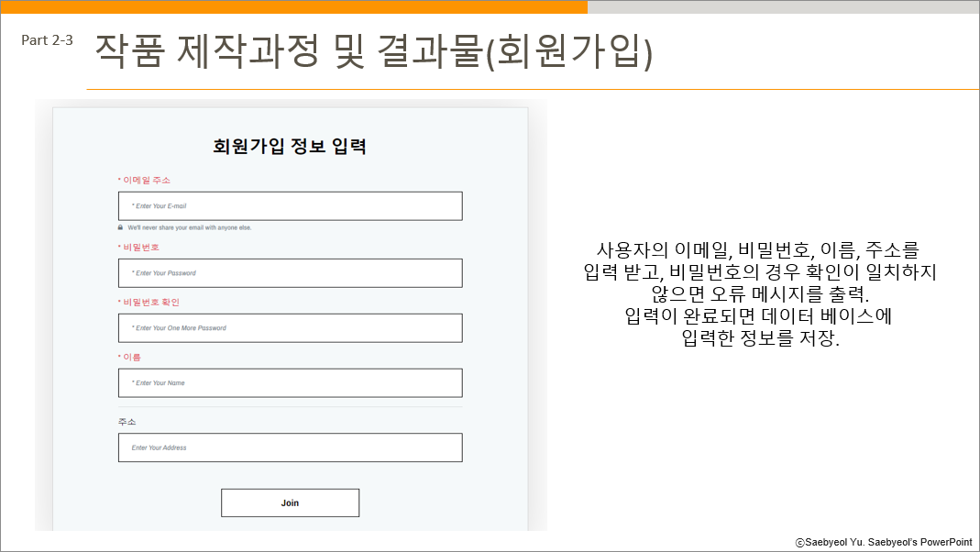Viewport: 980px width, 552px height.
Task: Click the slide title '작품 제작과정 및 결과물(회원가입)'
Action: coord(373,50)
